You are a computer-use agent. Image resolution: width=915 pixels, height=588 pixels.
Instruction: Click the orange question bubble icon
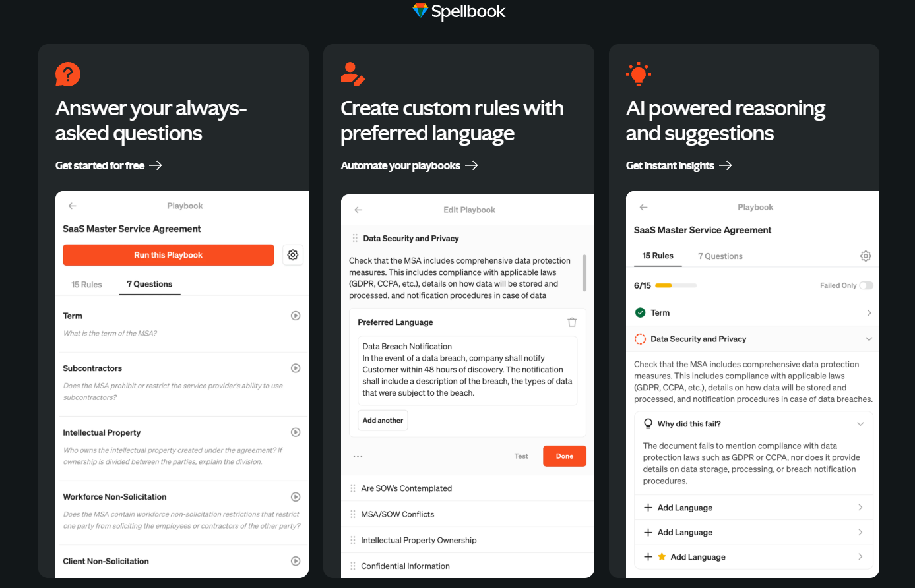click(67, 74)
